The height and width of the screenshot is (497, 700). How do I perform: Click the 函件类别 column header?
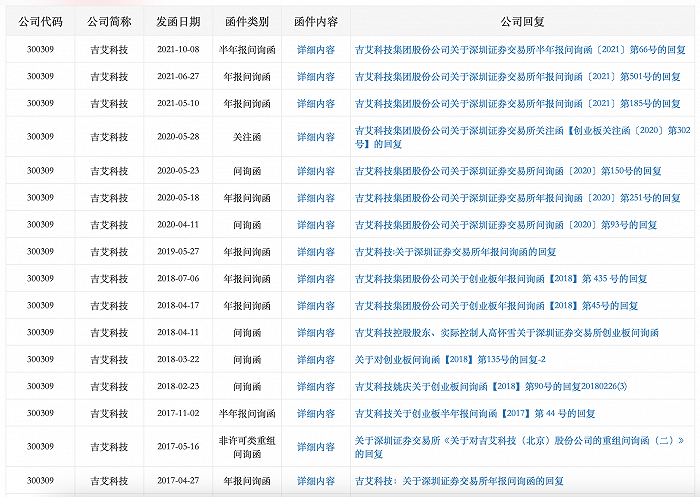pos(247,21)
